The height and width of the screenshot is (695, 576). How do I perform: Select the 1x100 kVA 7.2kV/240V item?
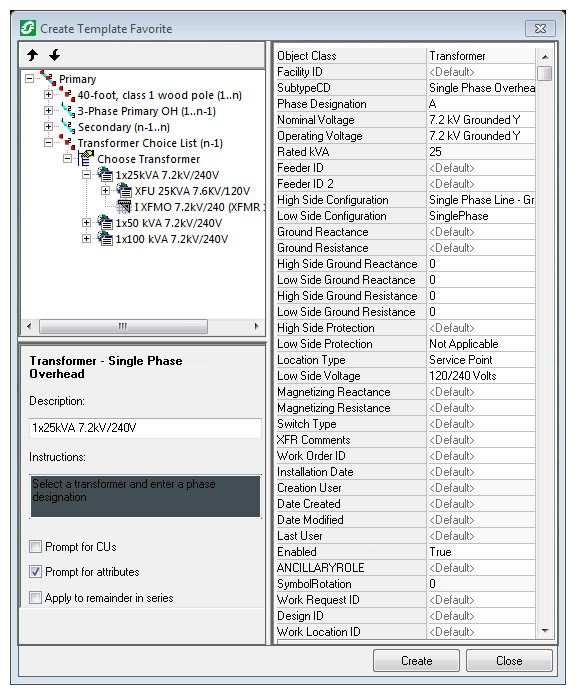(x=172, y=239)
